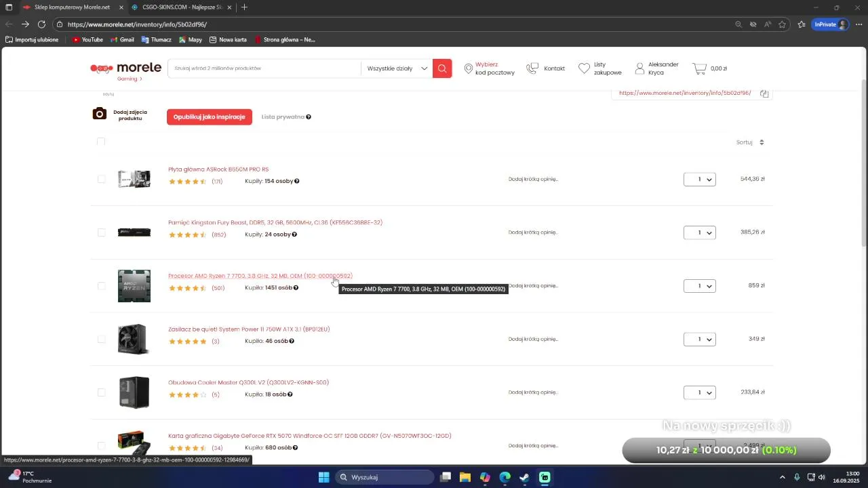Check the Cooler Master Q300L checkbox
The height and width of the screenshot is (488, 868).
[102, 392]
